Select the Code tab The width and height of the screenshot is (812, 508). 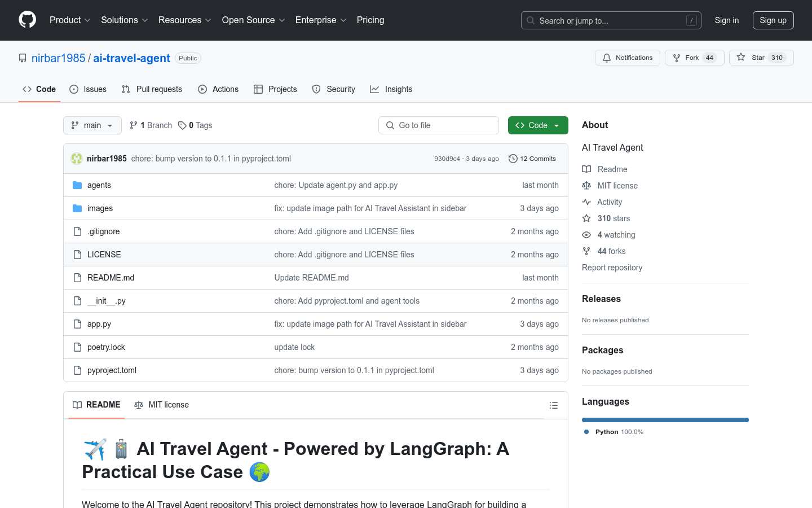(39, 89)
